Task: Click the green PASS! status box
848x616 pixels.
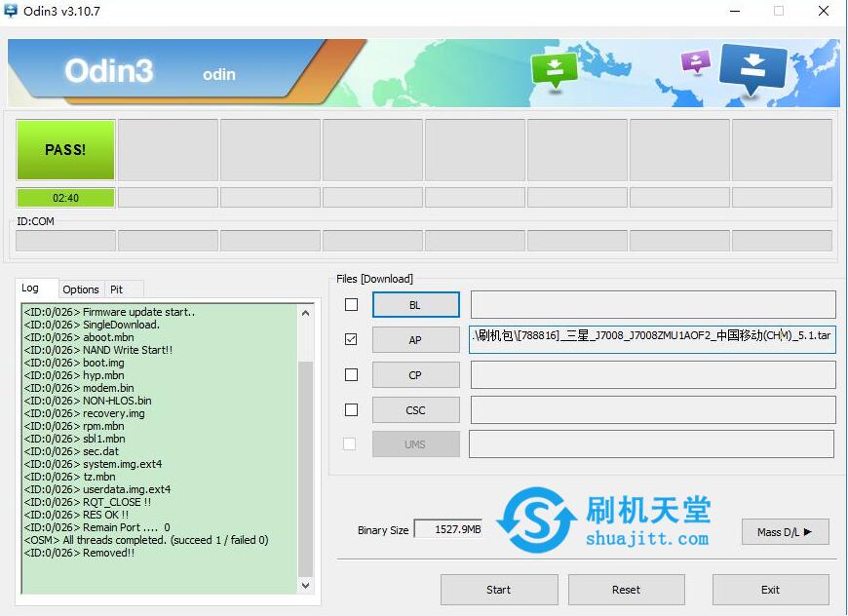Action: [65, 150]
